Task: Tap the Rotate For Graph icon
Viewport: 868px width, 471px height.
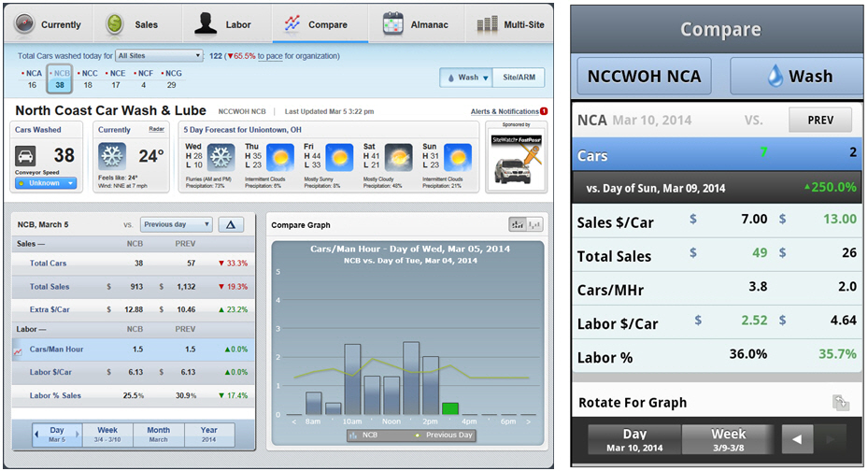Action: coord(841,403)
